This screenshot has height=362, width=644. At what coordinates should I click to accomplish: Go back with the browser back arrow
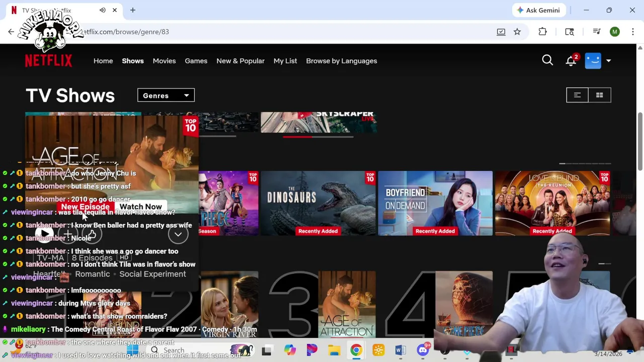point(11,32)
